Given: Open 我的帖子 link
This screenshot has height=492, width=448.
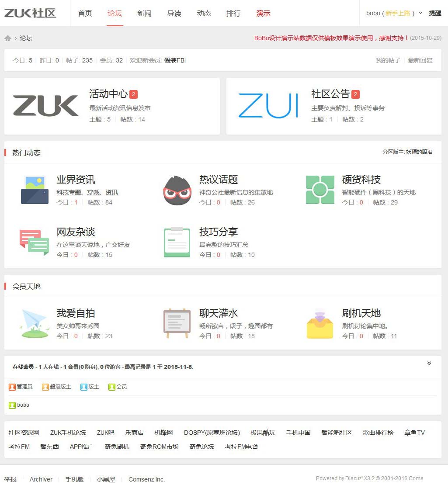Looking at the screenshot, I should pos(388,60).
